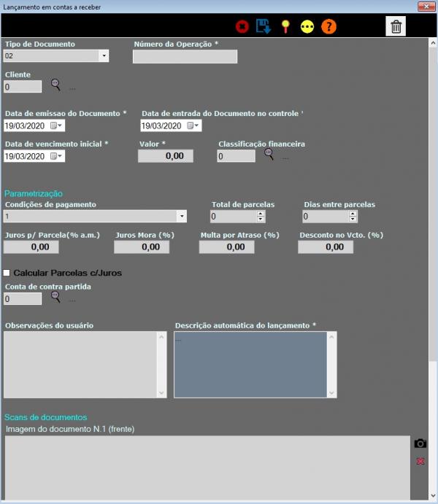Click the magnifier search icon in toolbar
438x504 pixels.
[x=285, y=27]
